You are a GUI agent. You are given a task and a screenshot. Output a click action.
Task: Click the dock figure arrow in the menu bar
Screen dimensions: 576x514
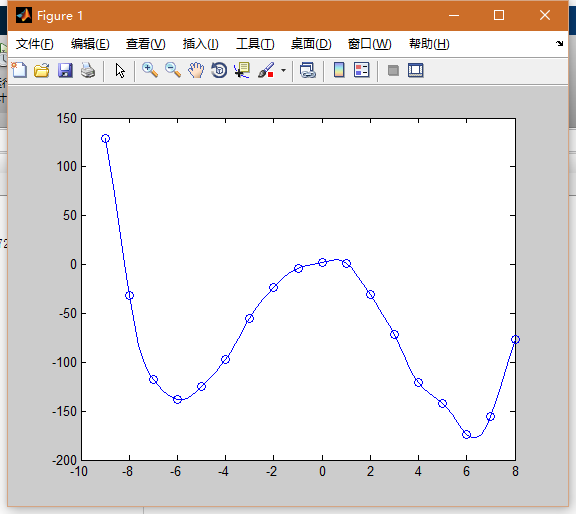[559, 43]
